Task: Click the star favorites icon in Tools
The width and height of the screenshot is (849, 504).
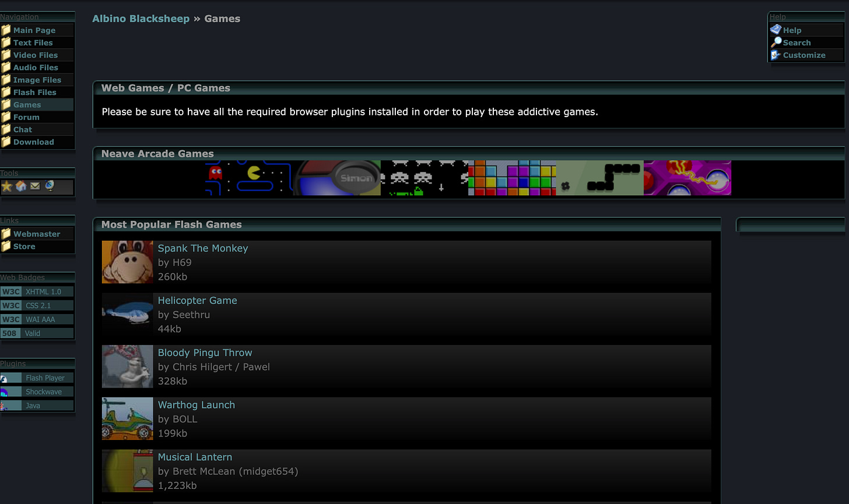Action: coord(7,186)
